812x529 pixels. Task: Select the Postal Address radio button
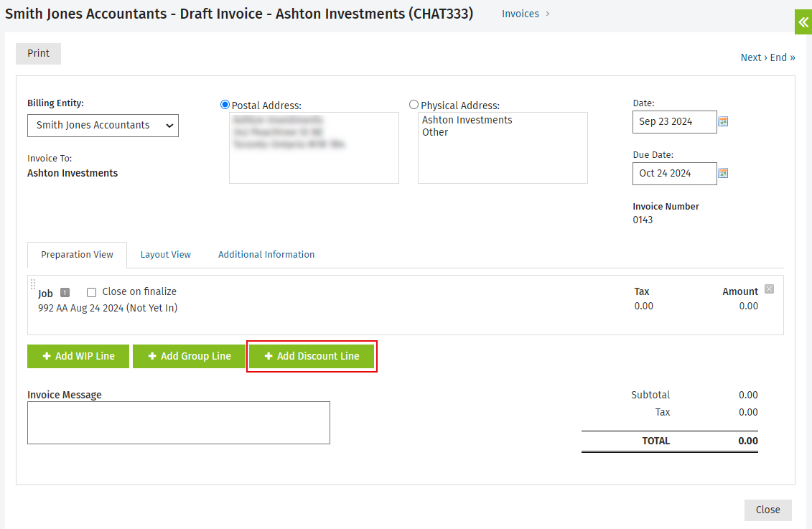click(225, 105)
